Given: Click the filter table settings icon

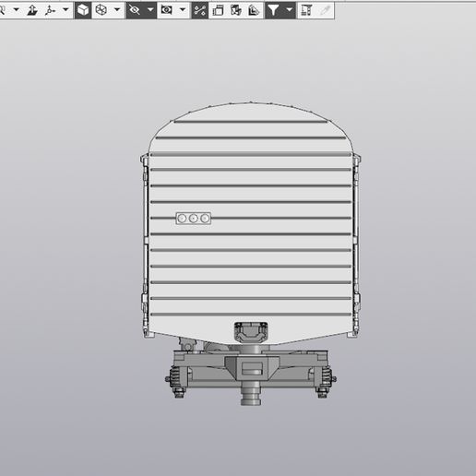Looking at the screenshot, I should [306, 10].
